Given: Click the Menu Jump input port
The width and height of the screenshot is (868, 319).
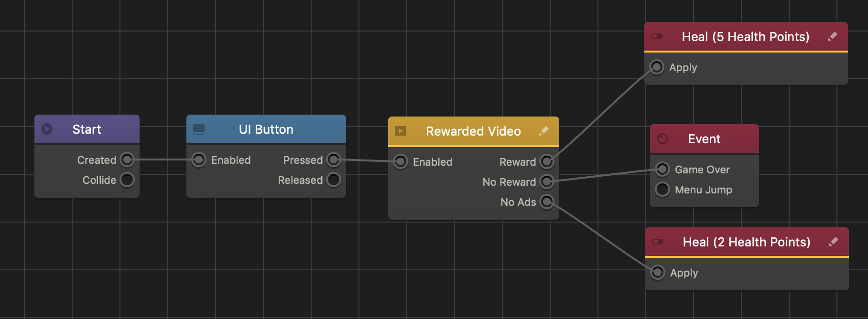Looking at the screenshot, I should coord(662,190).
